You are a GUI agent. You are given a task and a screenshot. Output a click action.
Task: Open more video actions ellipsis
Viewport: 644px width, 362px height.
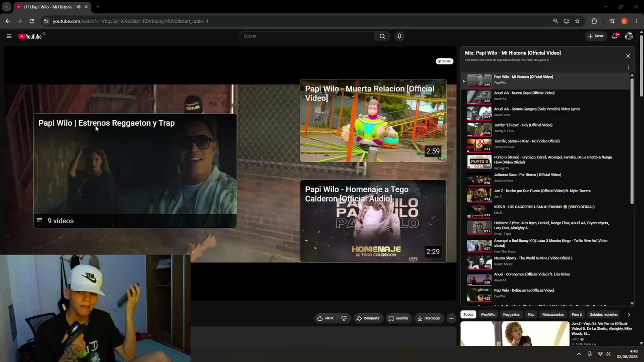[451, 318]
